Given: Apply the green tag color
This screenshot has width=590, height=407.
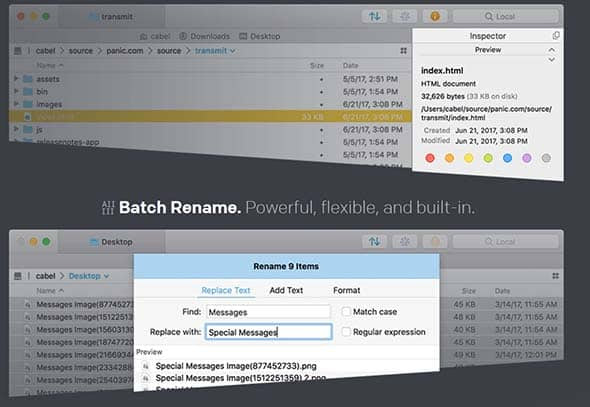Looking at the screenshot, I should tap(488, 158).
